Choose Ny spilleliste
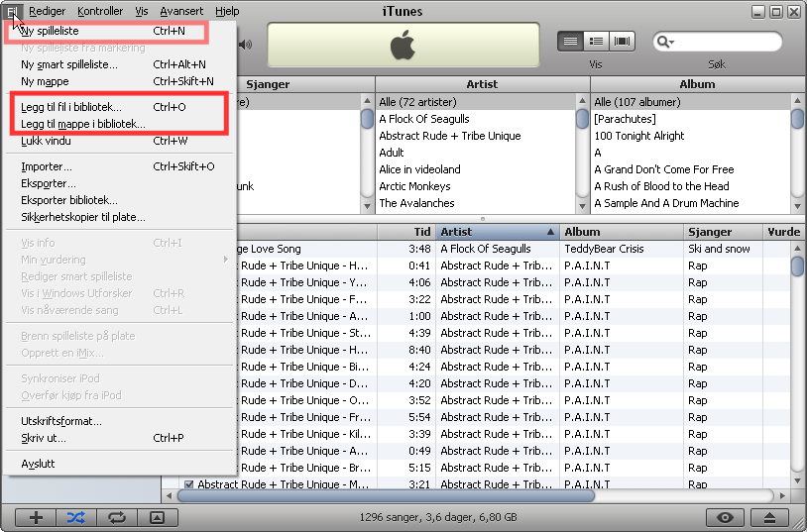Screen dimensions: 807x532 tap(119, 31)
